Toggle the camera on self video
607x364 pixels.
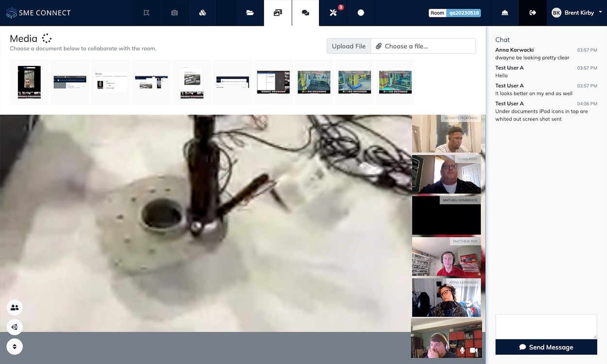[474, 350]
